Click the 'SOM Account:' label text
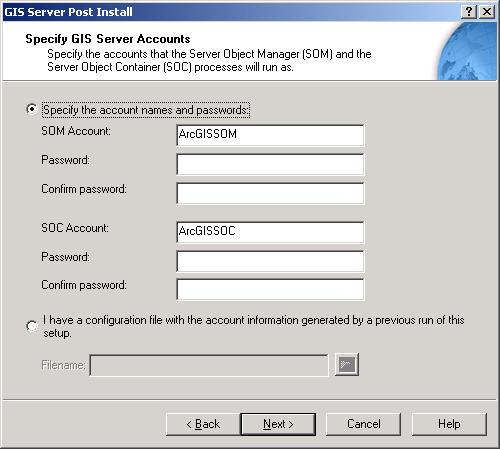Image resolution: width=500 pixels, height=449 pixels. [x=76, y=131]
